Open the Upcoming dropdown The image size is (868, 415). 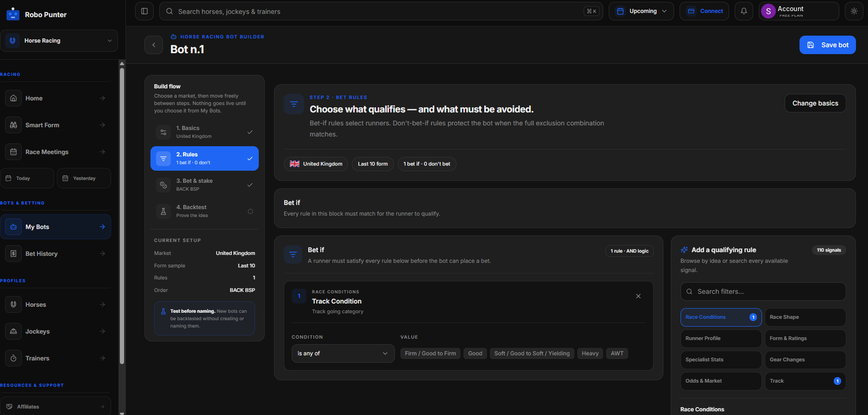point(641,11)
